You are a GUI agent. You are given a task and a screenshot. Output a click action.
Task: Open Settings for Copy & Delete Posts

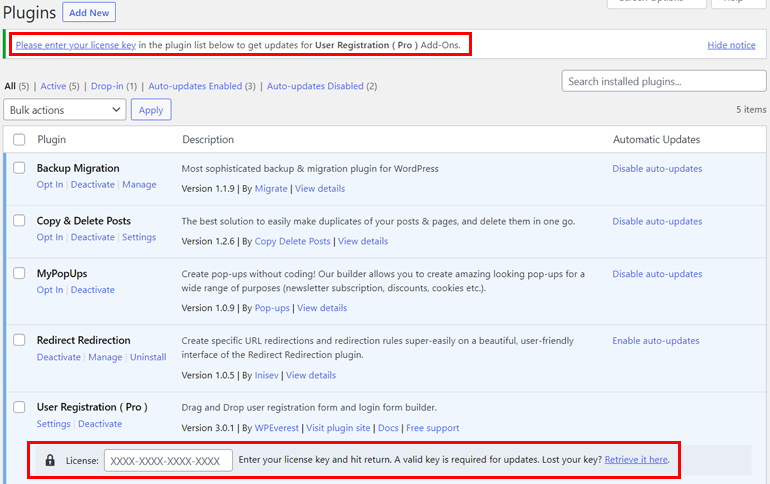click(x=139, y=237)
